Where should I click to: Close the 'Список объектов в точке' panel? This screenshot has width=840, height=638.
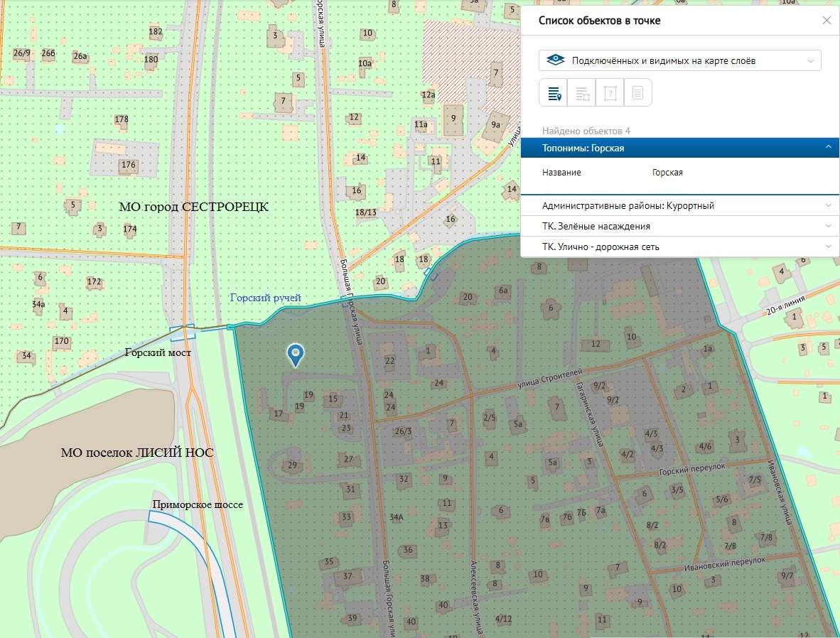826,21
